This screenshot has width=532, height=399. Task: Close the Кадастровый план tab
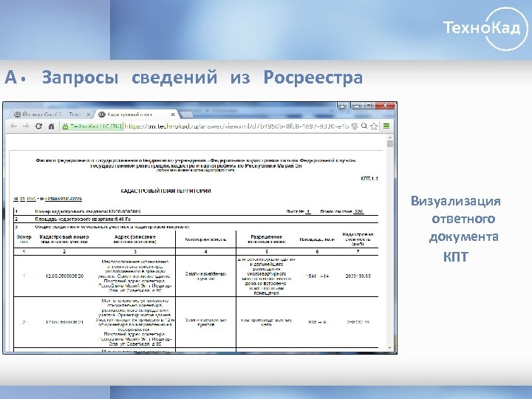click(173, 115)
